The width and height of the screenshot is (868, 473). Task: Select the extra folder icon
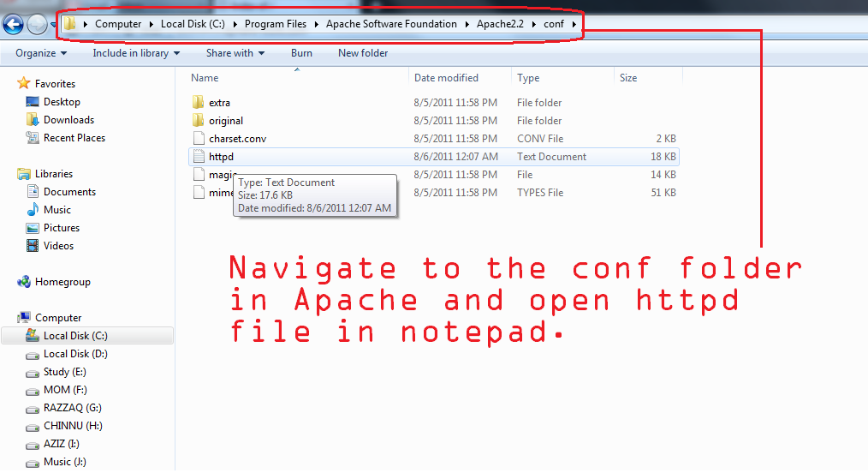click(x=199, y=103)
